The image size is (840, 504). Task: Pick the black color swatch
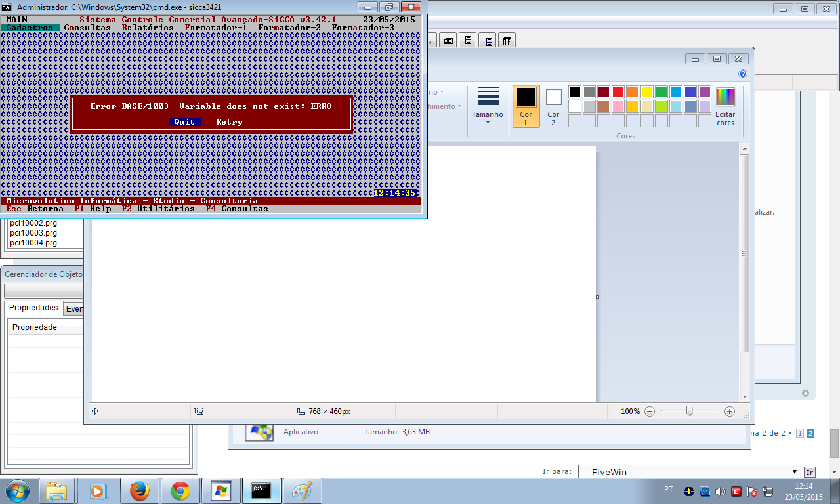tap(575, 92)
